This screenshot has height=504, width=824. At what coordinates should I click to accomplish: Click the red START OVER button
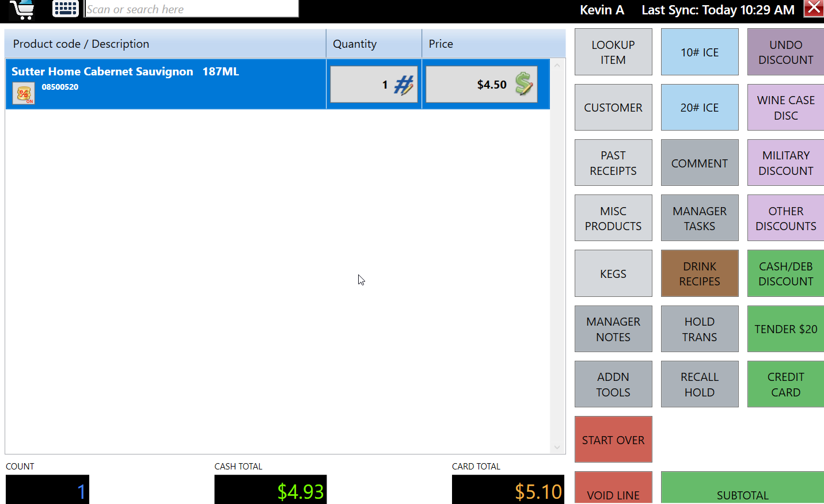pyautogui.click(x=613, y=440)
